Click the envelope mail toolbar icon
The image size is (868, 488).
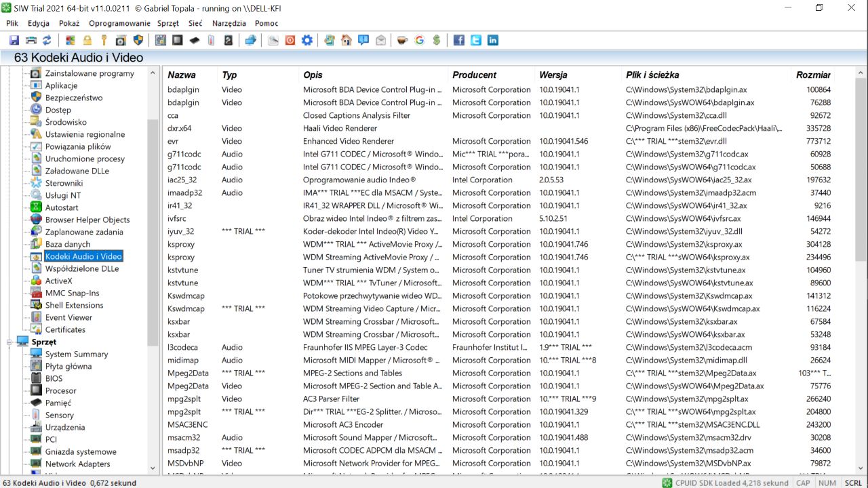(x=380, y=41)
